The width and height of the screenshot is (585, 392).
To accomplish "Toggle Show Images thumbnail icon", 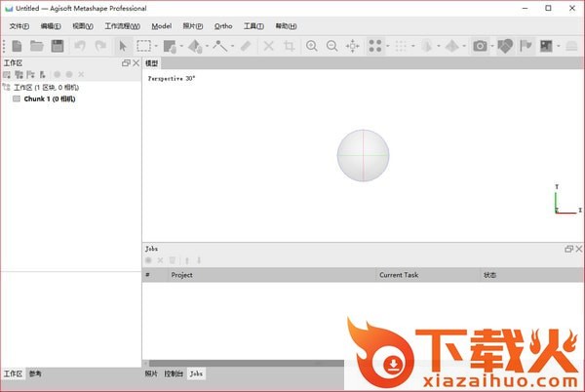I will point(546,46).
